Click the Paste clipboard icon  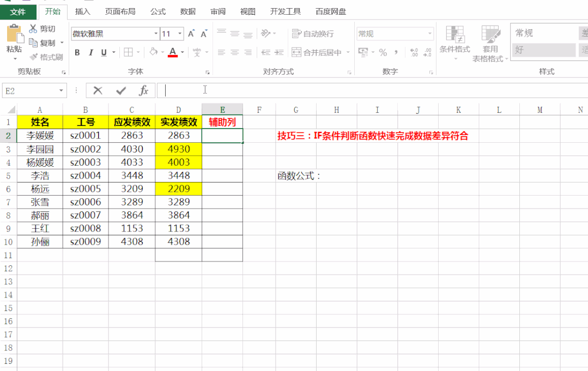(x=15, y=34)
